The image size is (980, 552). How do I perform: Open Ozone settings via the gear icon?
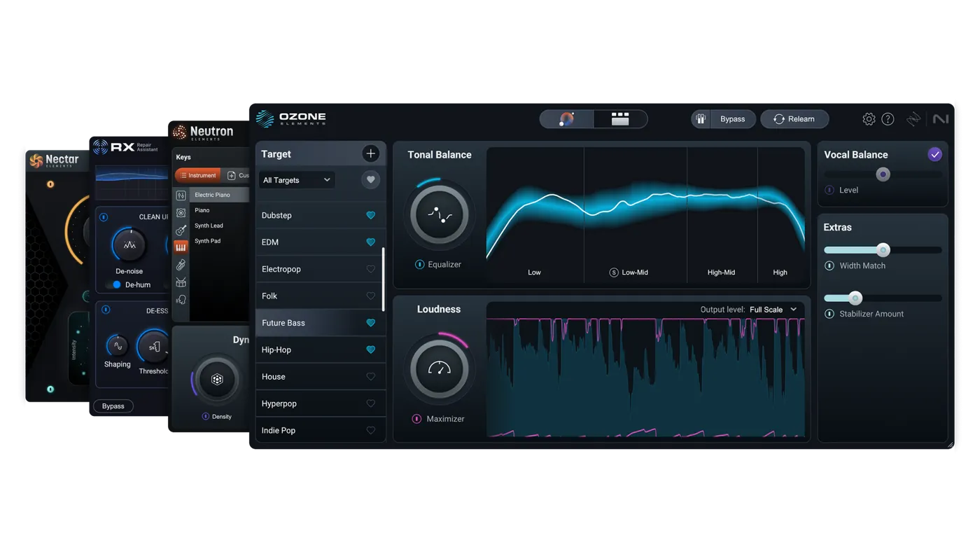coord(869,119)
